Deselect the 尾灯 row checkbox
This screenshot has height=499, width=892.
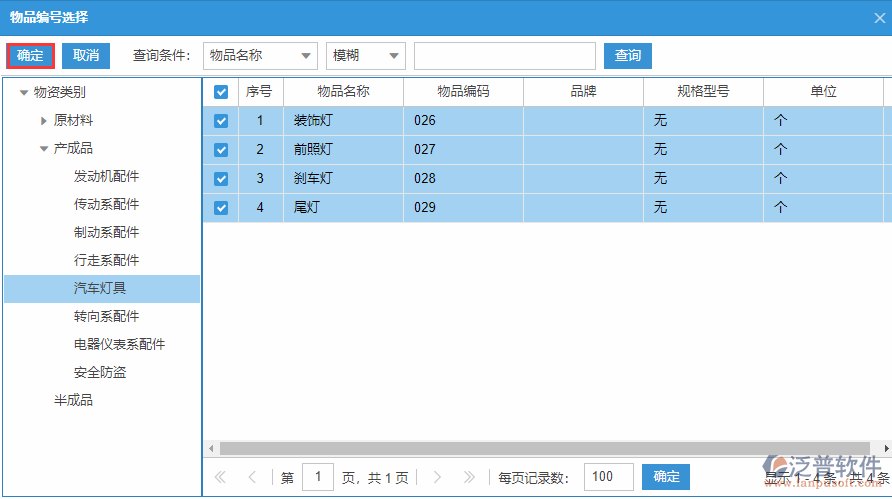pyautogui.click(x=221, y=208)
